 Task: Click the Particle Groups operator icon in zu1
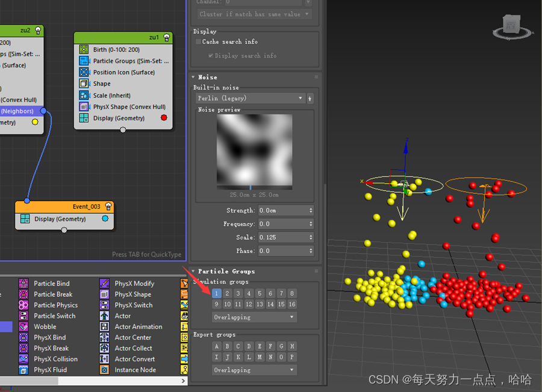click(x=84, y=61)
